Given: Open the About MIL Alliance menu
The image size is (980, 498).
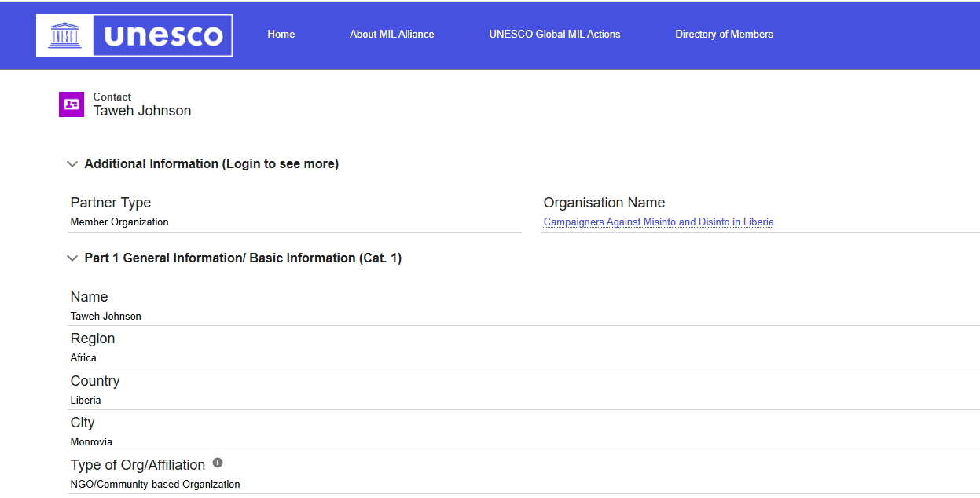Looking at the screenshot, I should click(x=391, y=35).
